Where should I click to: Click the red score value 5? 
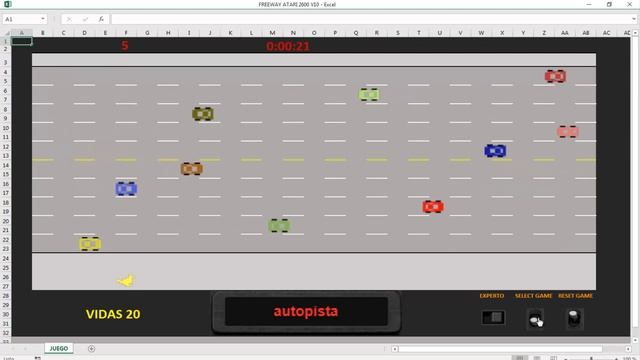(x=125, y=45)
